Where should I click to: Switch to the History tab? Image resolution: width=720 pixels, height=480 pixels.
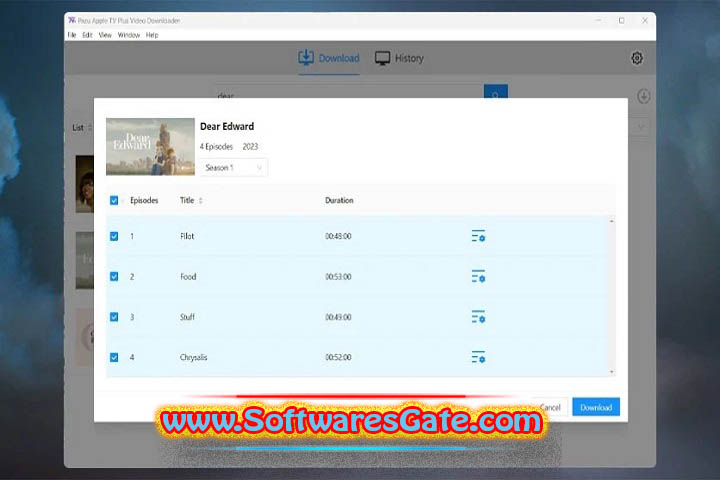tap(399, 58)
